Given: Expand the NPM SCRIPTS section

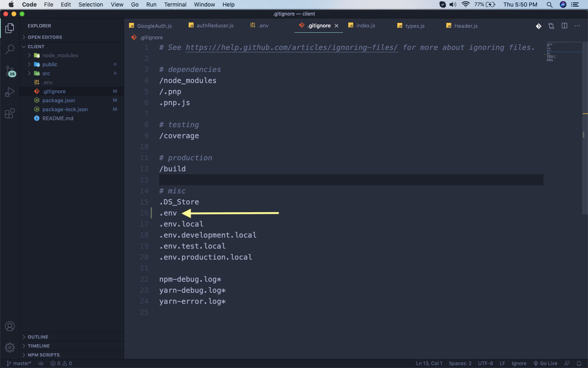Looking at the screenshot, I should pyautogui.click(x=43, y=355).
